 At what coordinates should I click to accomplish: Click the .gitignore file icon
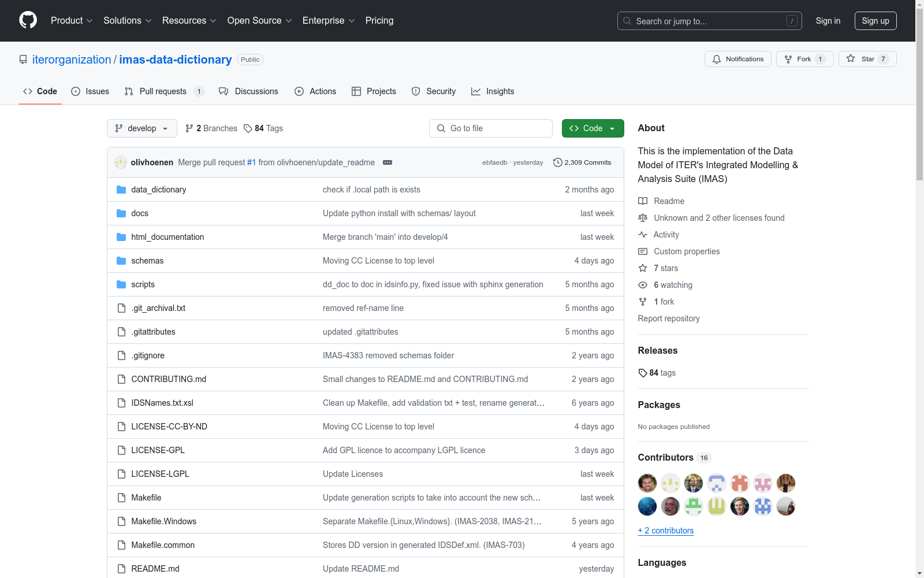coord(121,355)
